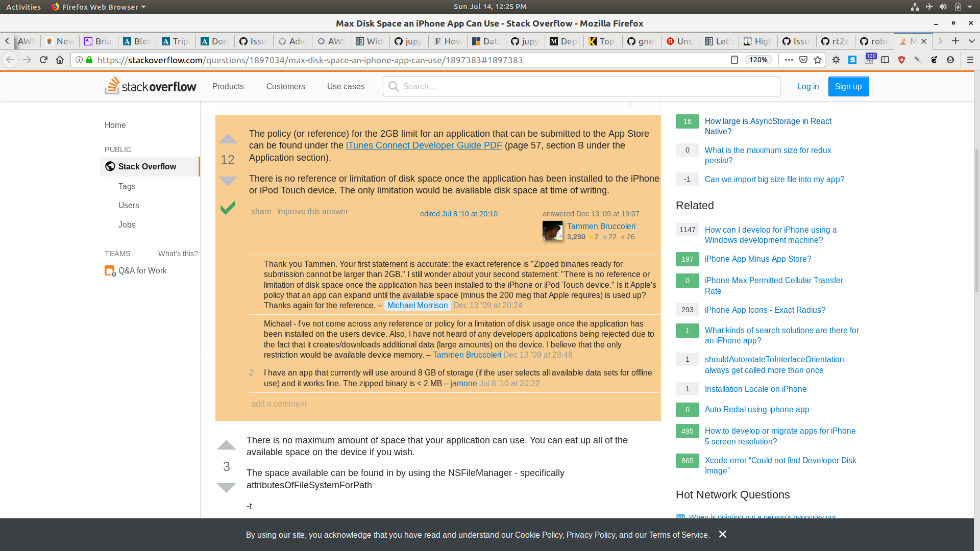Viewport: 980px width, 551px height.
Task: Open 'iPhone App Minus App Store?' related question
Action: [x=758, y=259]
